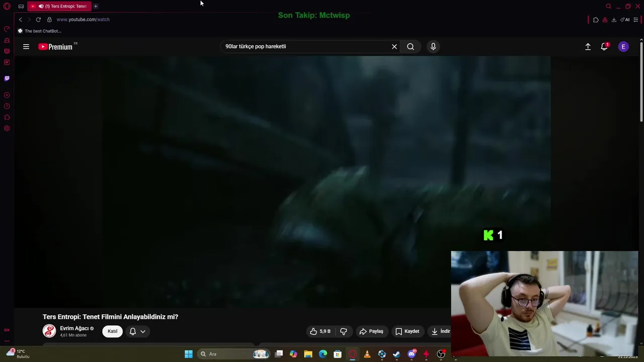Open Extensions cube icon in sidebar
644x362 pixels.
(7, 117)
